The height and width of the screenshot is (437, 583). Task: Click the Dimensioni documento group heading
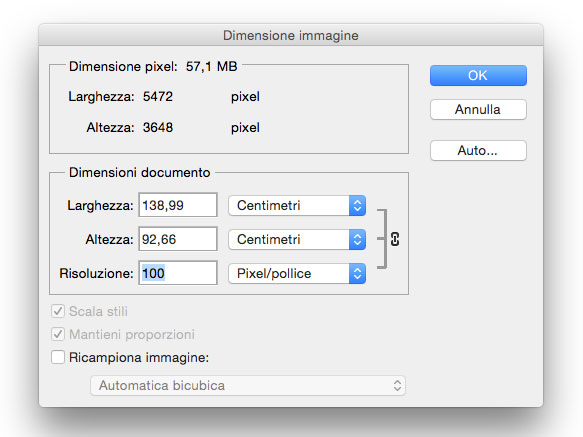140,173
